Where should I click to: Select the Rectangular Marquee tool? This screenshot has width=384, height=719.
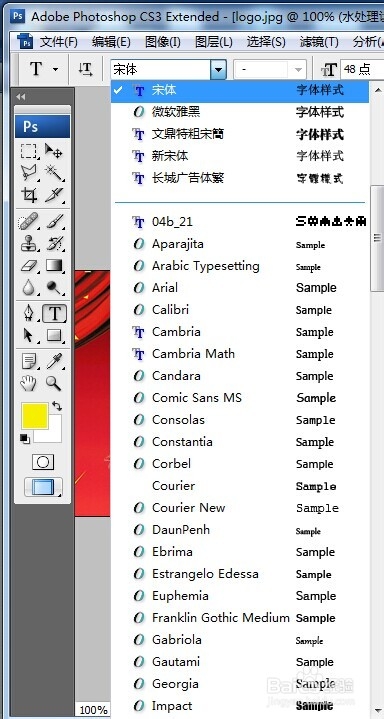[x=29, y=151]
